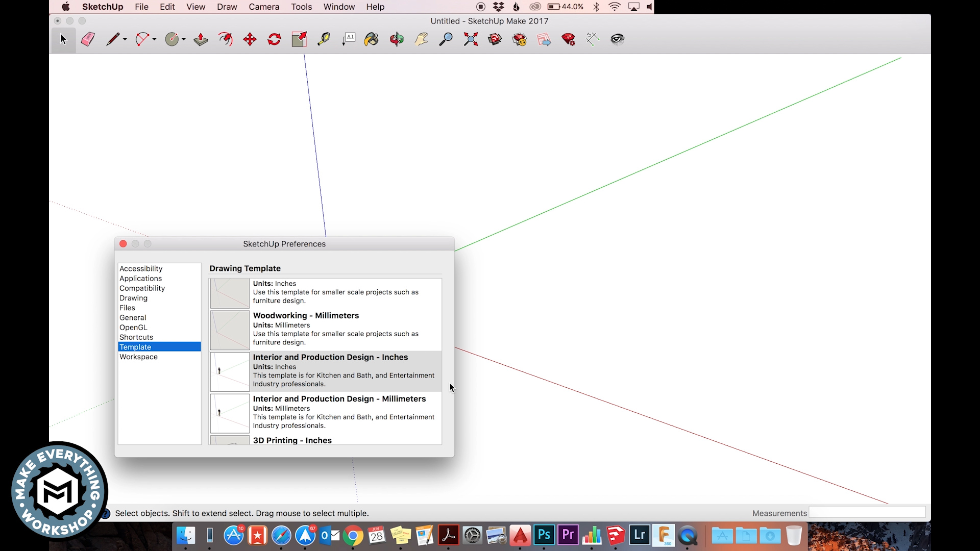
Task: Open the View menu
Action: (195, 7)
